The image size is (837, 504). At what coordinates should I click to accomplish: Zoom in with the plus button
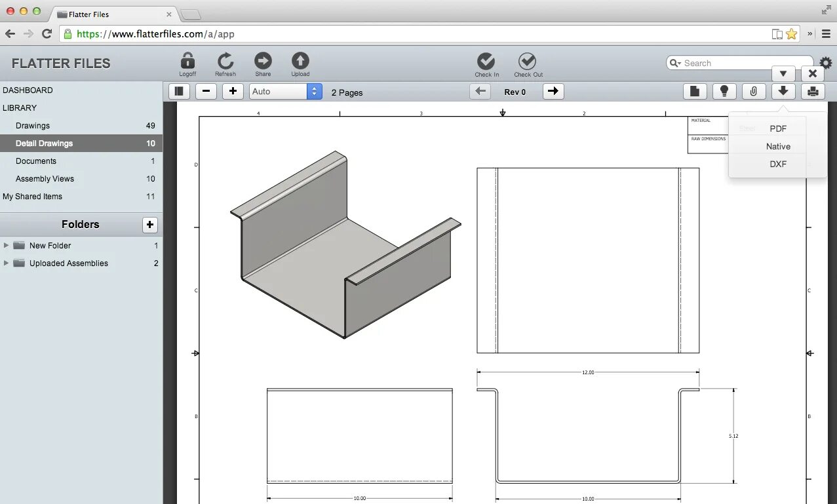(233, 92)
